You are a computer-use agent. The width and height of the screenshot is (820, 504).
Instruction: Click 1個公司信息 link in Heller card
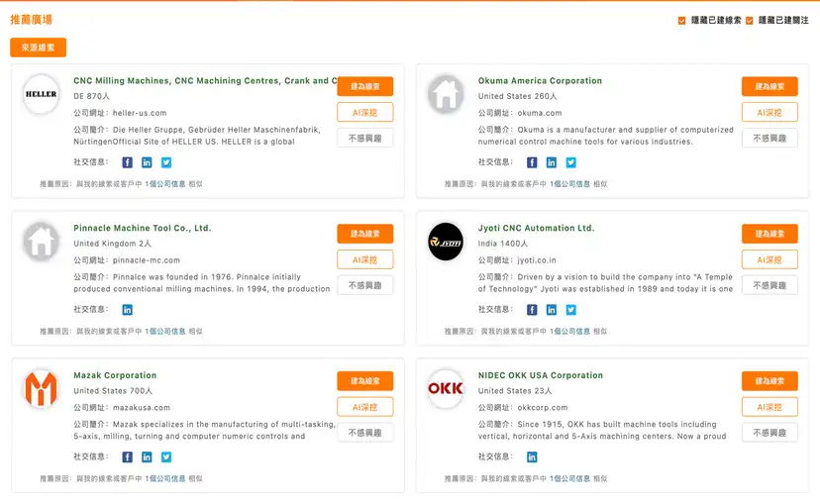pos(165,184)
